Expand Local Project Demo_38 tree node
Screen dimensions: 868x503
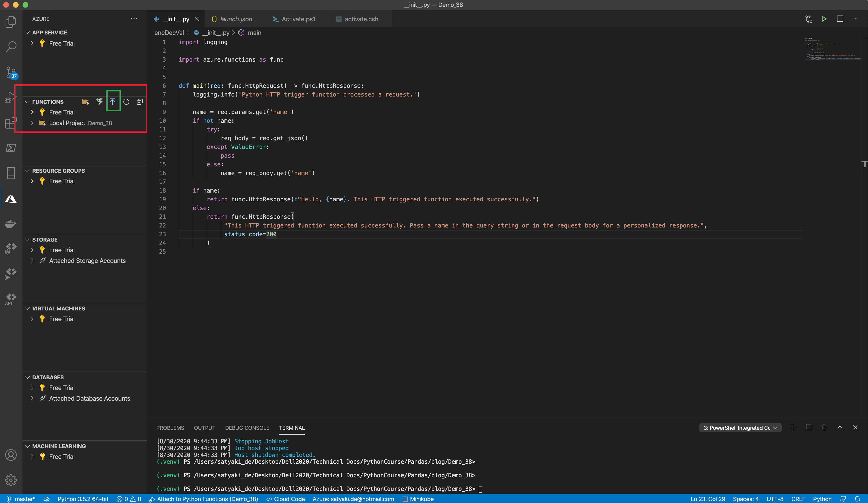pyautogui.click(x=32, y=123)
